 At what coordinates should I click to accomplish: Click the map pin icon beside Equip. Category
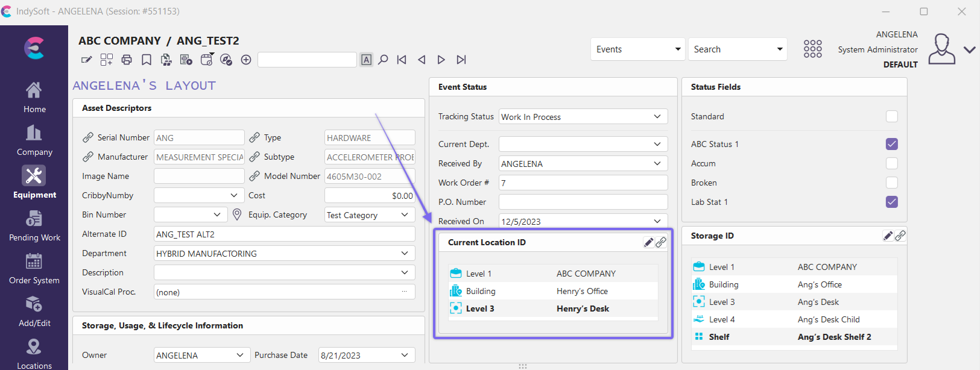(x=237, y=215)
